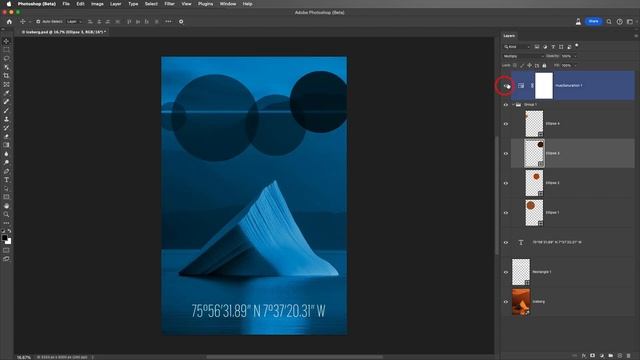Viewport: 640px width, 360px height.
Task: Select the Spot Healing Brush tool
Action: pos(6,102)
